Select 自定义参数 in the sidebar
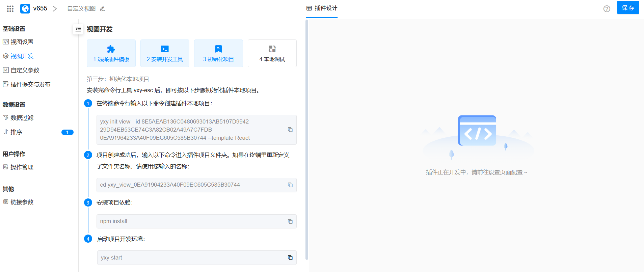Viewport: 644px width, 272px height. click(25, 70)
